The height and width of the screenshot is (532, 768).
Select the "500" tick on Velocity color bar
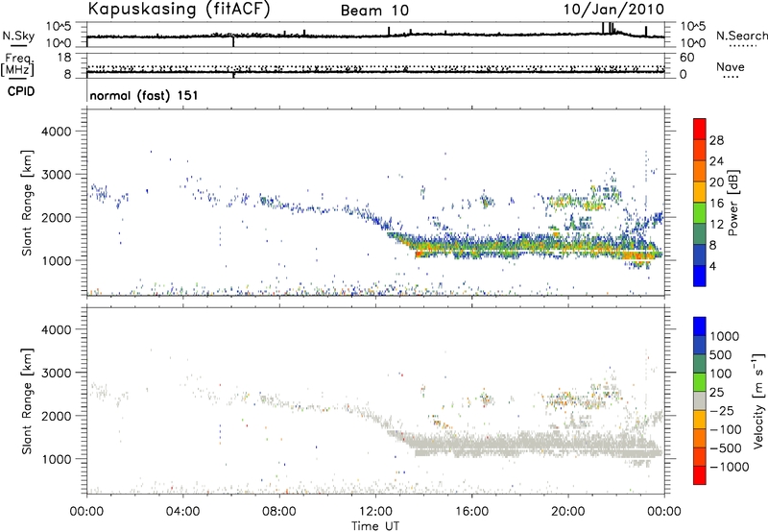pyautogui.click(x=721, y=354)
